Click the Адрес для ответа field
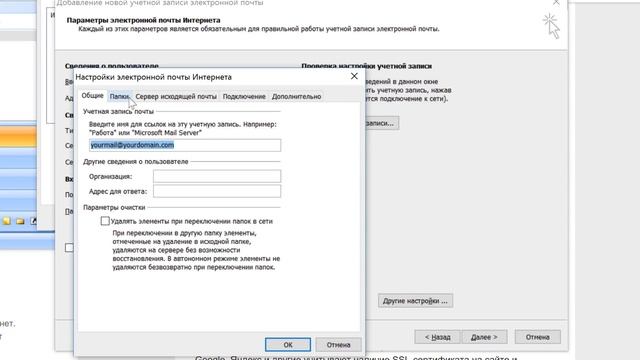This screenshot has height=360, width=640. 217,191
